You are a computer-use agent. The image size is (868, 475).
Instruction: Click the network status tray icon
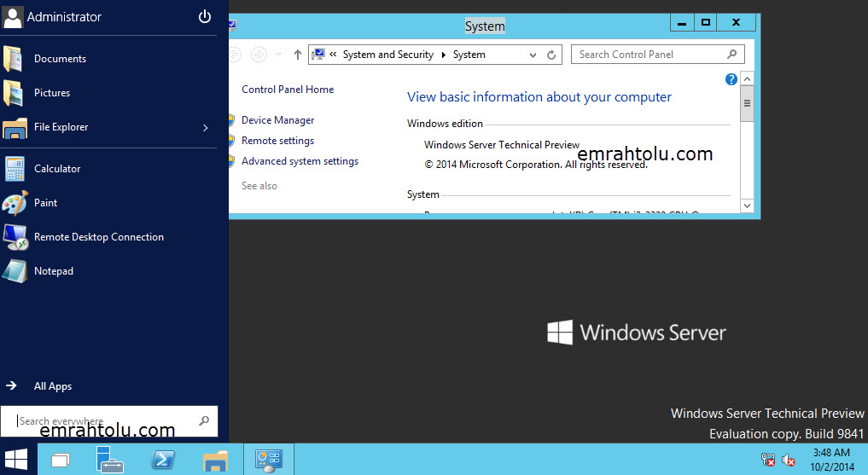(768, 460)
